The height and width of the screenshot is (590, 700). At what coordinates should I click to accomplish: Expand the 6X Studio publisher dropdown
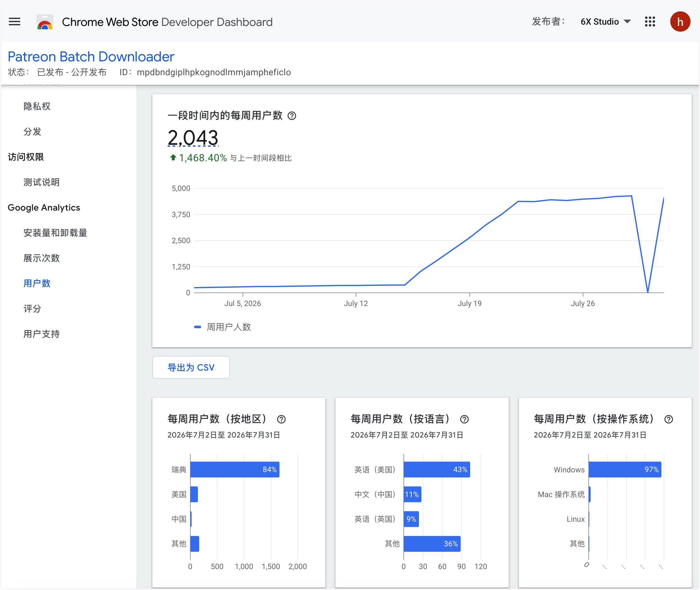(605, 22)
